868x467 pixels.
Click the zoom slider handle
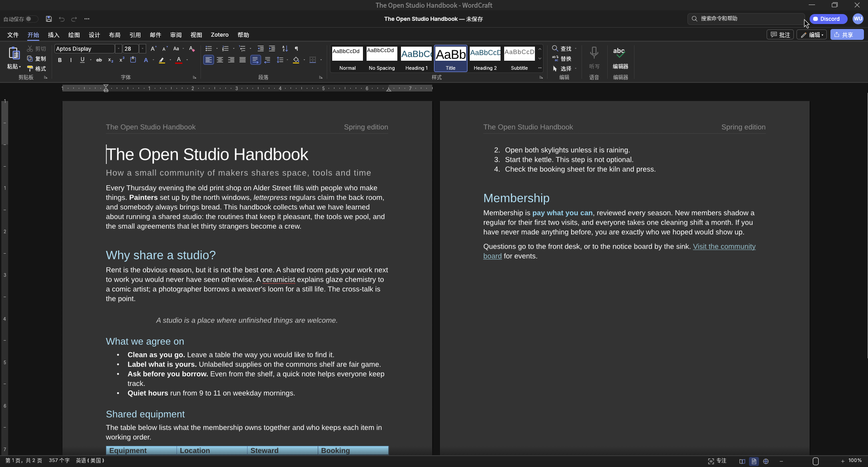point(816,461)
